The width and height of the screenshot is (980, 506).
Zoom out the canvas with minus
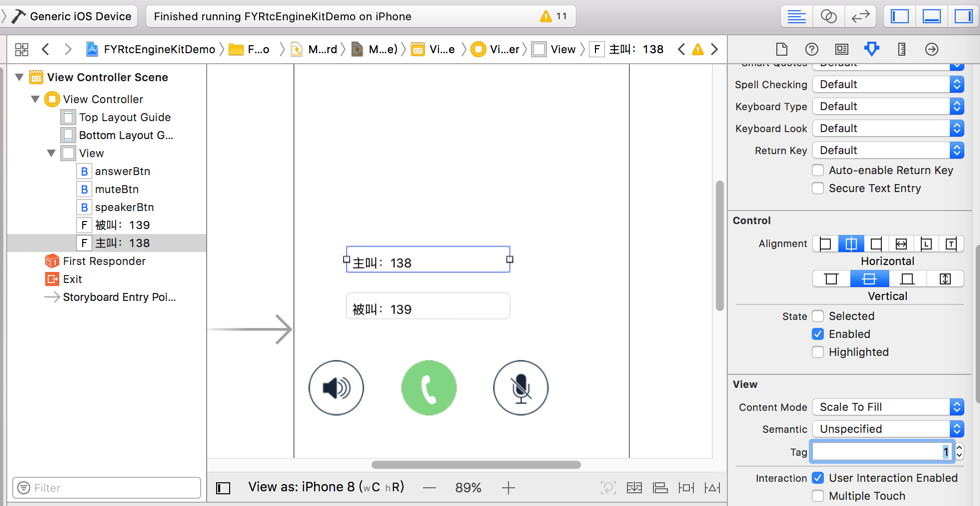click(429, 488)
